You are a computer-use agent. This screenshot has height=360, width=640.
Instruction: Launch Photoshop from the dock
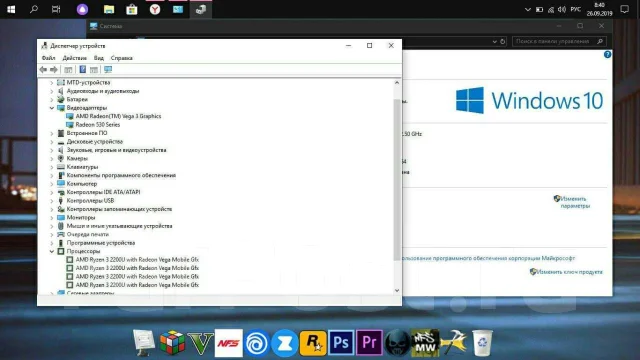coord(341,343)
